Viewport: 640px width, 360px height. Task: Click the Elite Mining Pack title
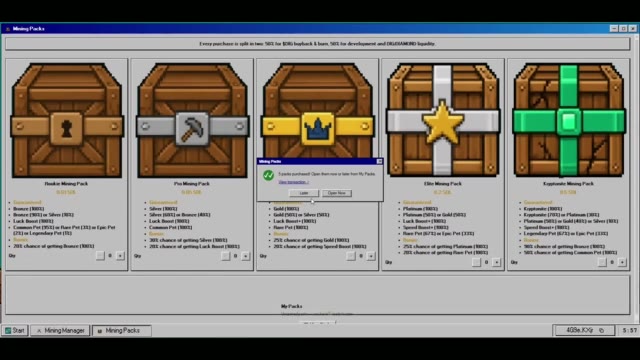point(443,184)
